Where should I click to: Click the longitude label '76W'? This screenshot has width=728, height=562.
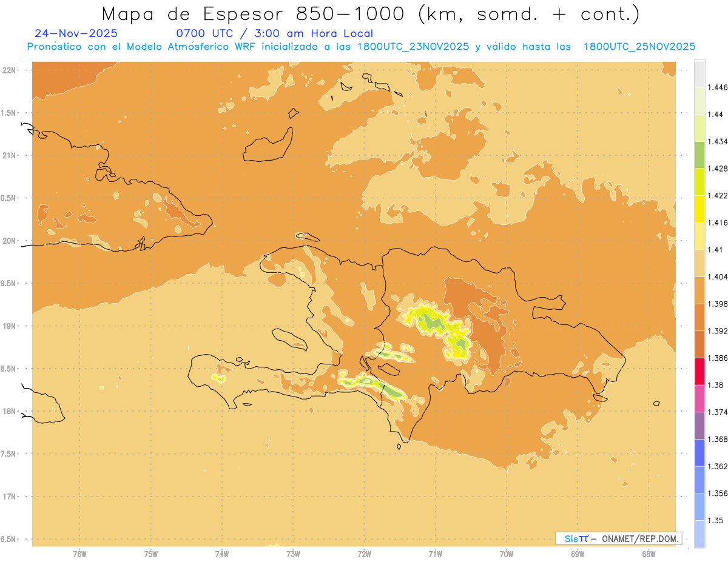79,554
